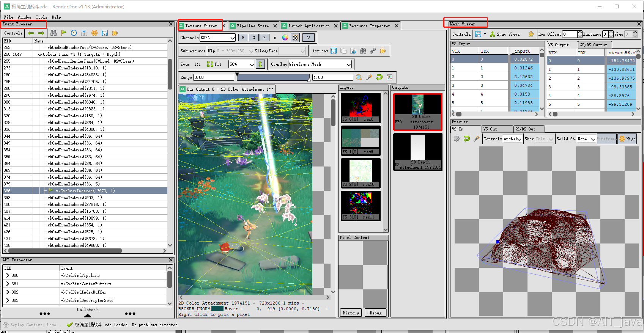Click extension puzzle icon in Texture Viewer Actions
The width and height of the screenshot is (644, 333).
click(383, 51)
